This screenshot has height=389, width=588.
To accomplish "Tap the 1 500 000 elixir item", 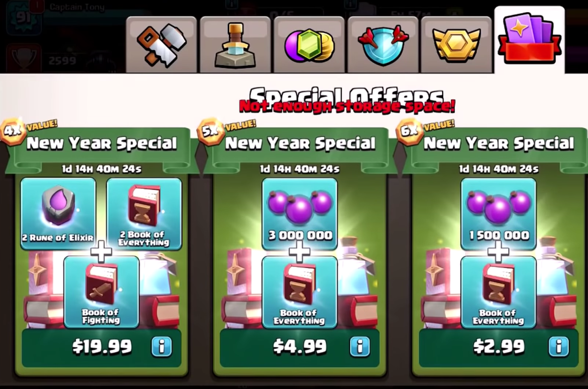I will click(498, 214).
